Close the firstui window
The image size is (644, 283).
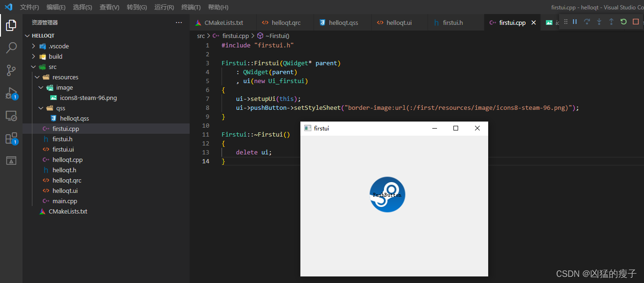point(477,128)
